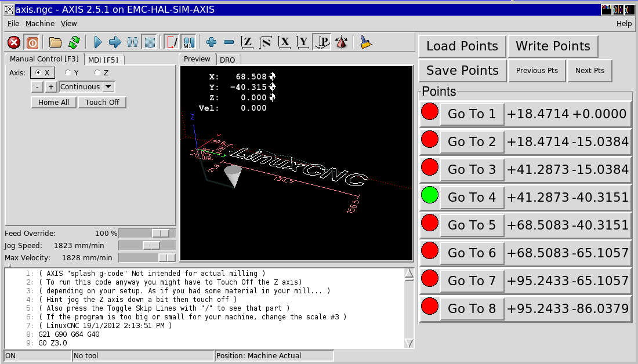Click the green indicator for point 4
This screenshot has height=364, width=638.
click(x=430, y=195)
